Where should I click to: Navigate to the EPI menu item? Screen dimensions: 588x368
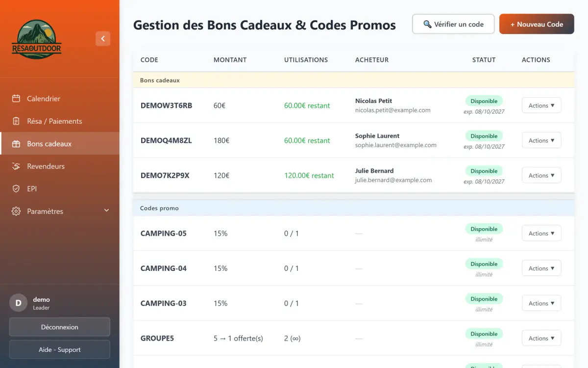click(60, 189)
